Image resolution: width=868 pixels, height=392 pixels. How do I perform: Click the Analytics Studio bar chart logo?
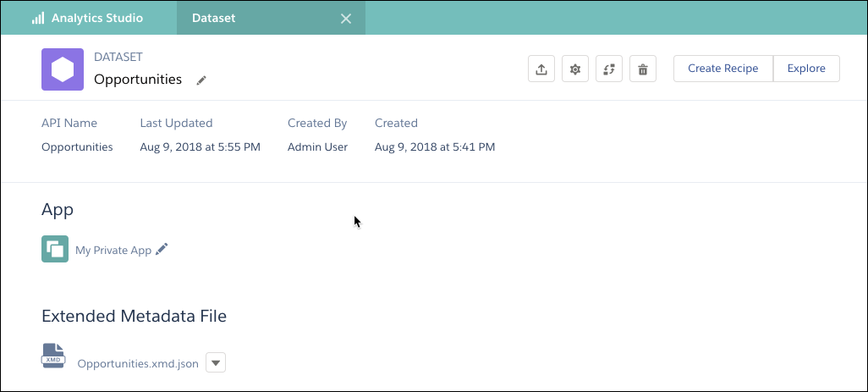37,19
